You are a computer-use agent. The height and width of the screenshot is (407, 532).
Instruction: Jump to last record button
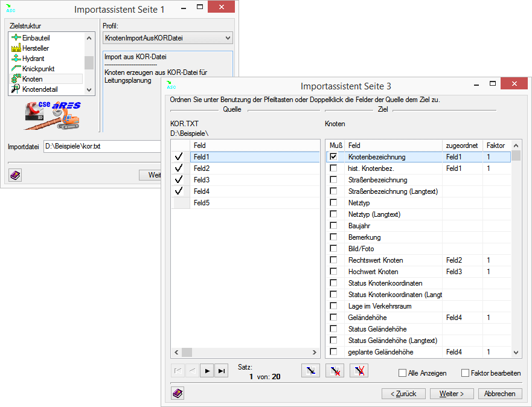tap(222, 371)
